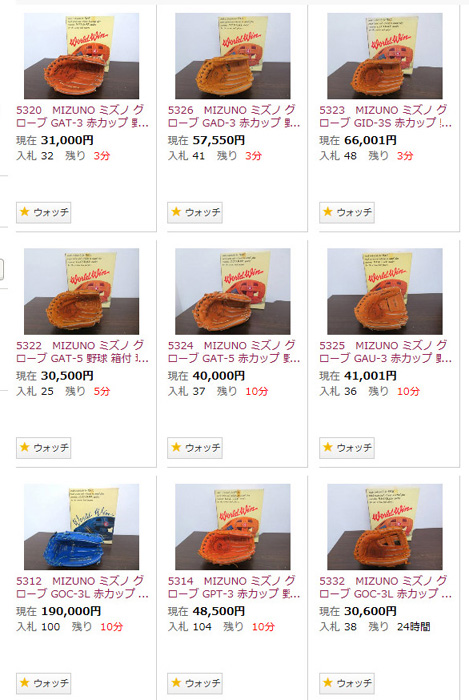
Task: Watch the 5332 GOC-3L glove listing
Action: 347,683
